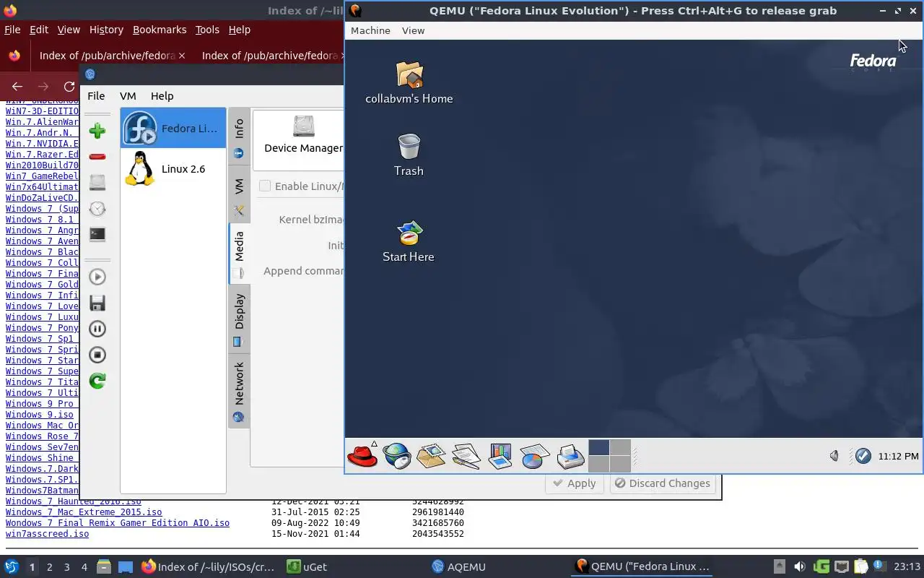The image size is (924, 578).
Task: Switch to workspace 3 on host taskbar
Action: pos(66,567)
